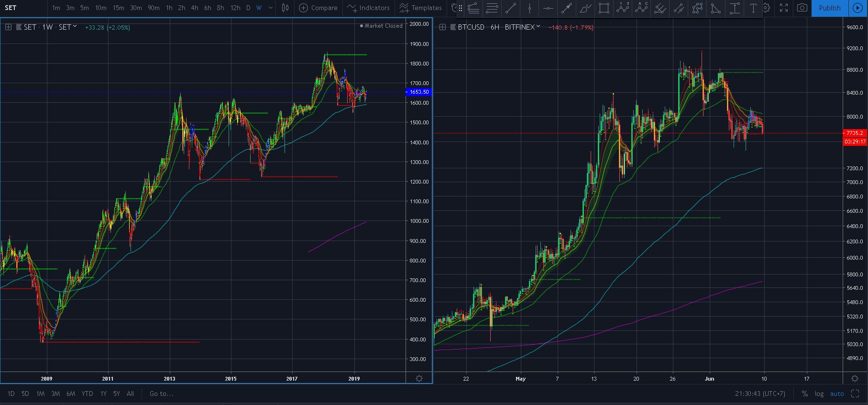Open candlestick chart style selector
This screenshot has width=868, height=405.
286,8
